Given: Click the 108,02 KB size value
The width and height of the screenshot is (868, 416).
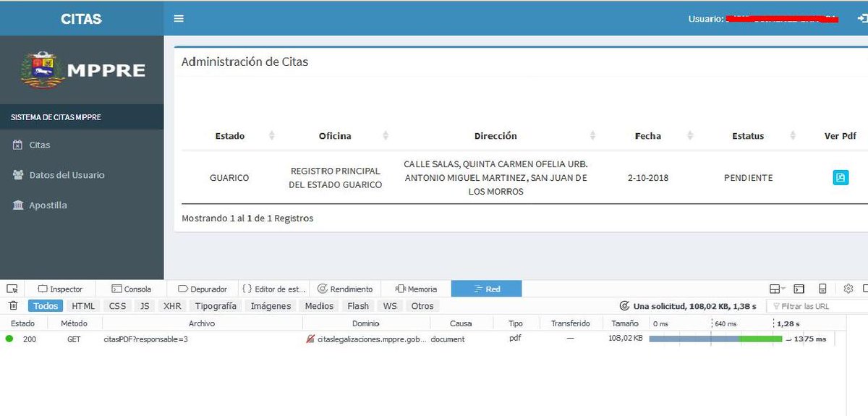Looking at the screenshot, I should (x=626, y=339).
